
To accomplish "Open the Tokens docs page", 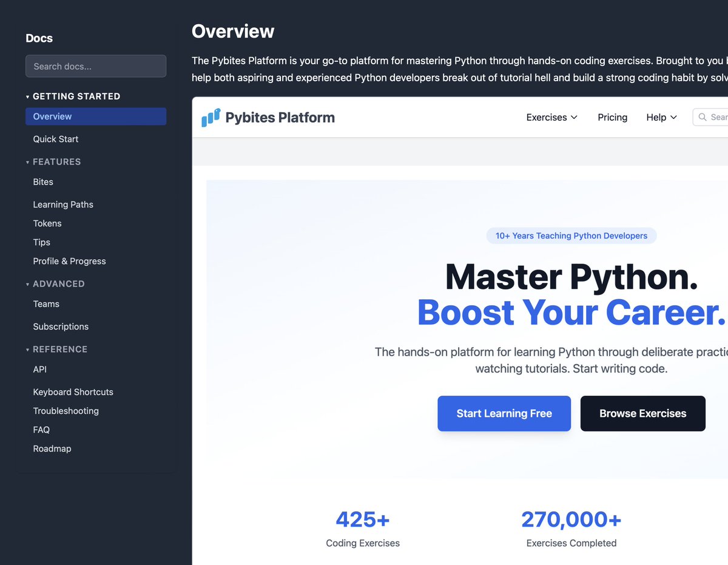I will (47, 223).
